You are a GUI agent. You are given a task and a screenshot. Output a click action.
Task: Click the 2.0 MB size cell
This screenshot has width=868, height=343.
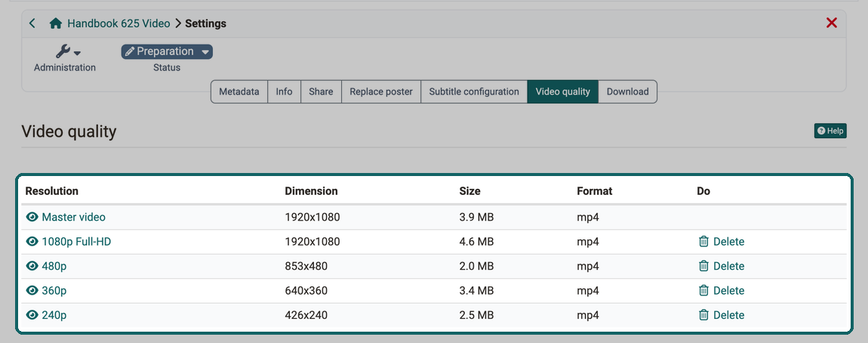pos(476,266)
